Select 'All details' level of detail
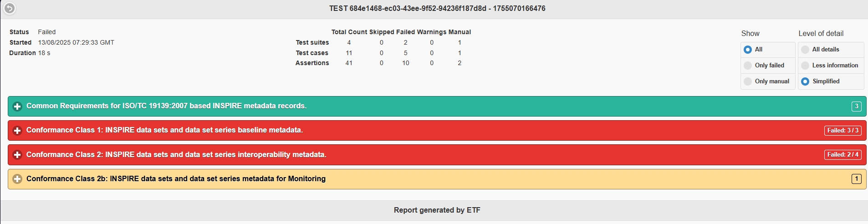 (805, 50)
